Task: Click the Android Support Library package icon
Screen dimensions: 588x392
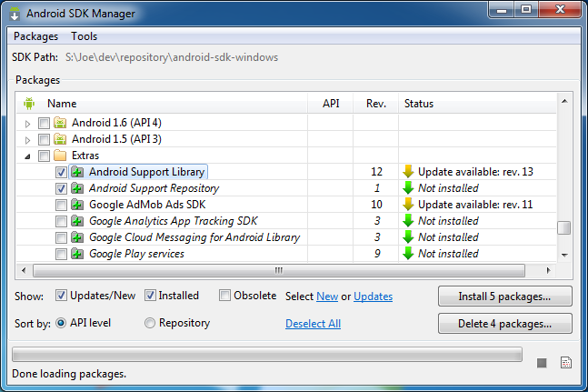Action: pyautogui.click(x=78, y=172)
